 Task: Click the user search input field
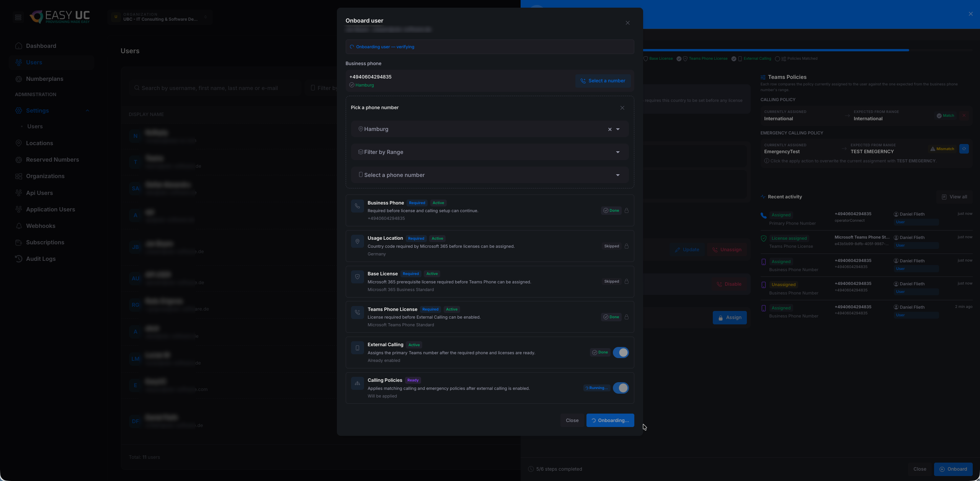click(x=214, y=88)
